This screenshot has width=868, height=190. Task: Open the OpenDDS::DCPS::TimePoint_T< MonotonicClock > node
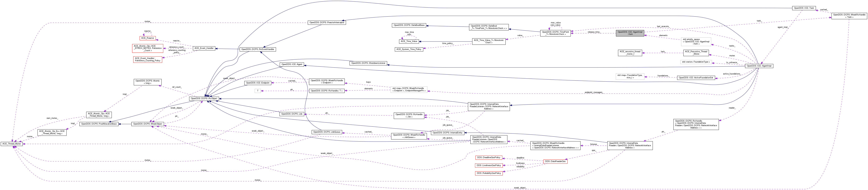click(555, 33)
